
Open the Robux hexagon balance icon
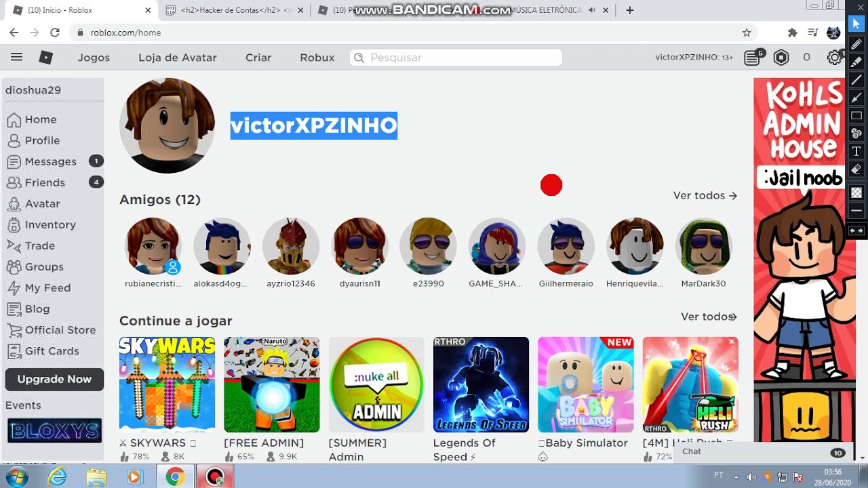(x=781, y=58)
